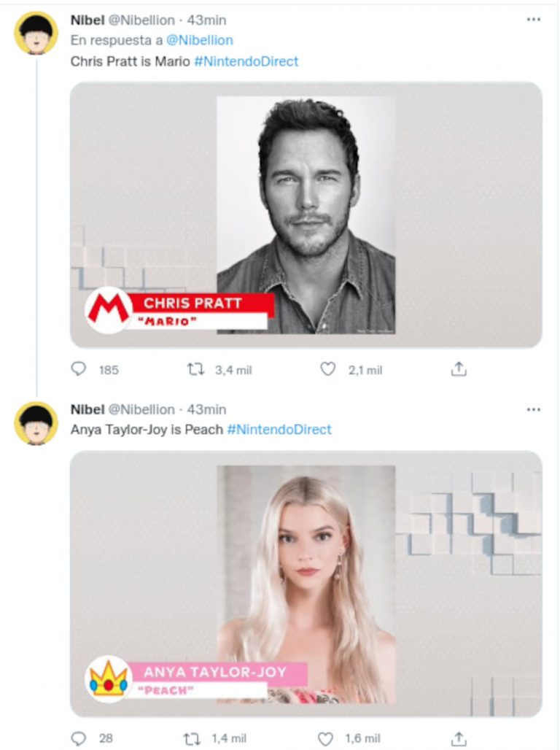Reply to the Chris Pratt tweet

(x=79, y=370)
